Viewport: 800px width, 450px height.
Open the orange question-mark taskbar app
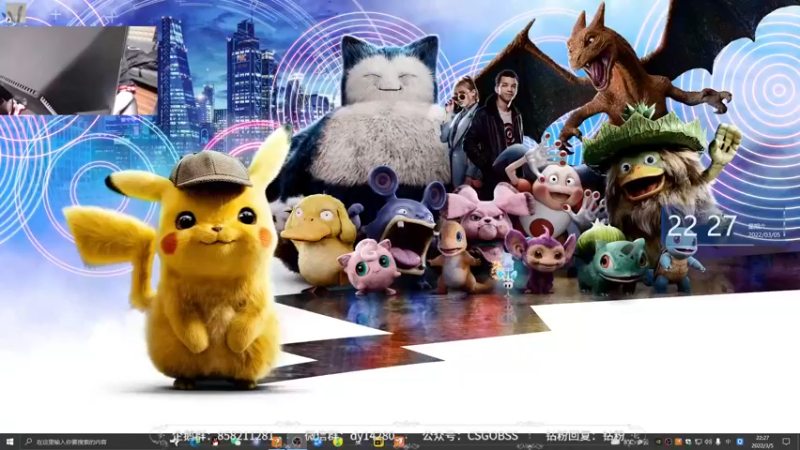[277, 441]
